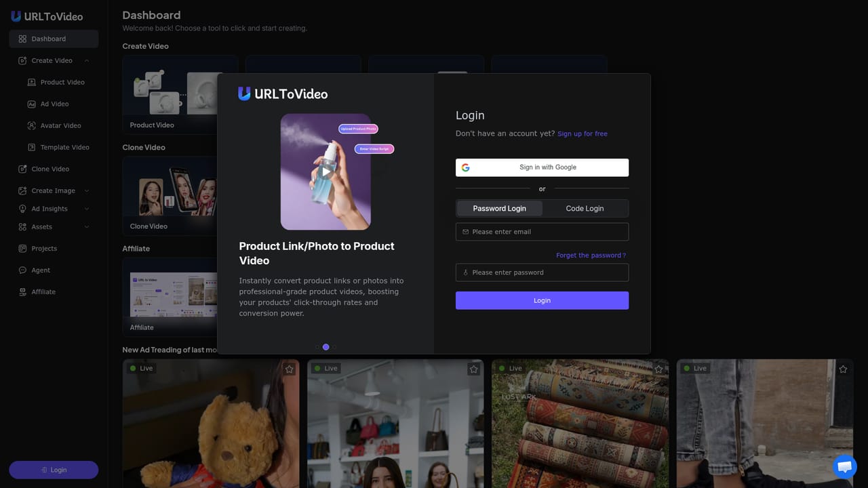Click the sidebar Login button
Image resolution: width=868 pixels, height=488 pixels.
click(x=54, y=470)
